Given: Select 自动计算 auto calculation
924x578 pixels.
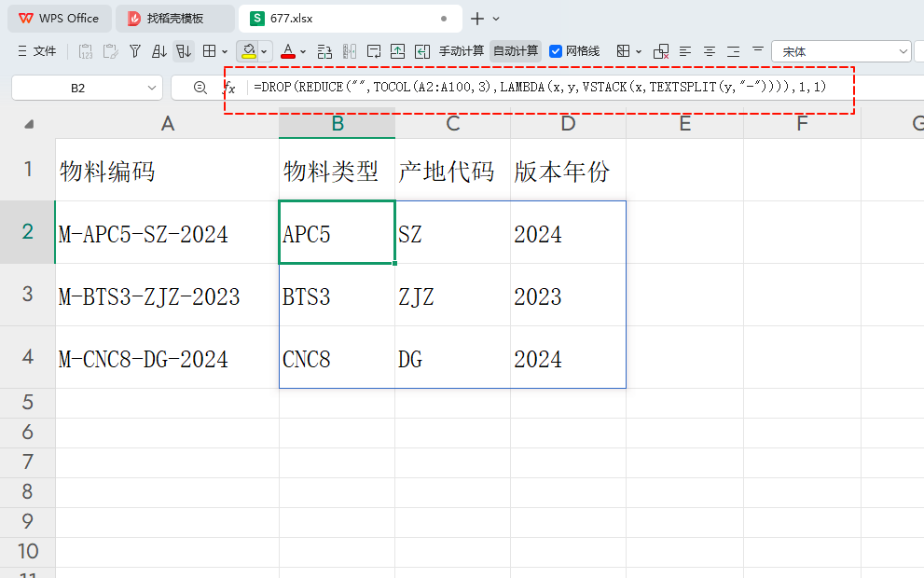Looking at the screenshot, I should (x=516, y=51).
